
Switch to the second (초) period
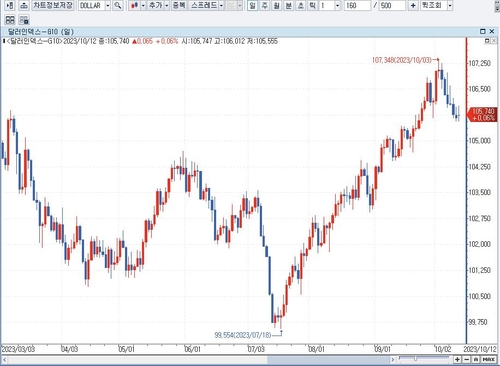(301, 5)
